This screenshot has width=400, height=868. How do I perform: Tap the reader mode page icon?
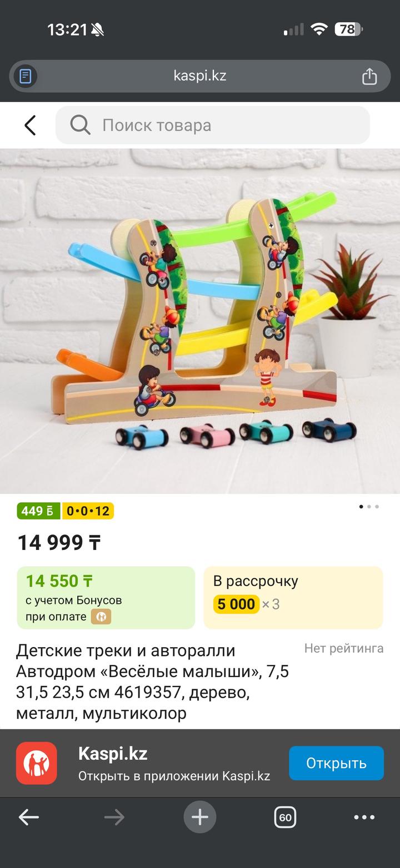pos(26,76)
